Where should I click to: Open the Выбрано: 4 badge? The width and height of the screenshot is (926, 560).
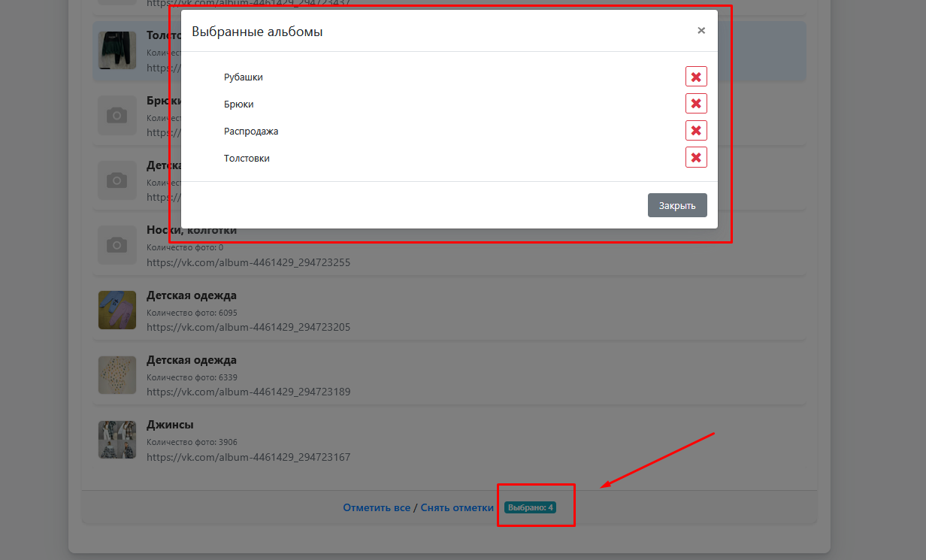point(530,507)
